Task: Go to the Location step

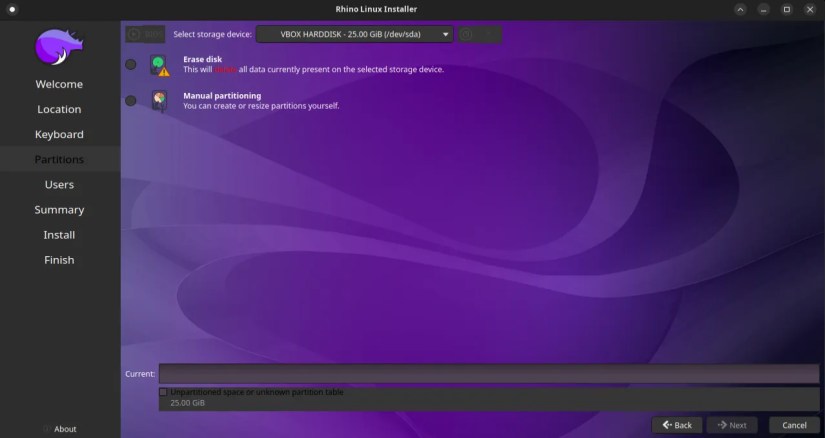Action: click(59, 110)
